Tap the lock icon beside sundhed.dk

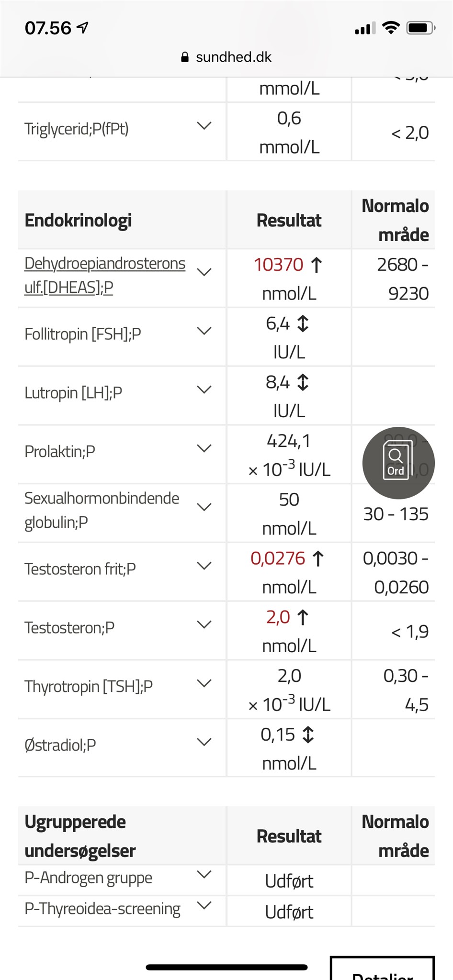point(185,57)
